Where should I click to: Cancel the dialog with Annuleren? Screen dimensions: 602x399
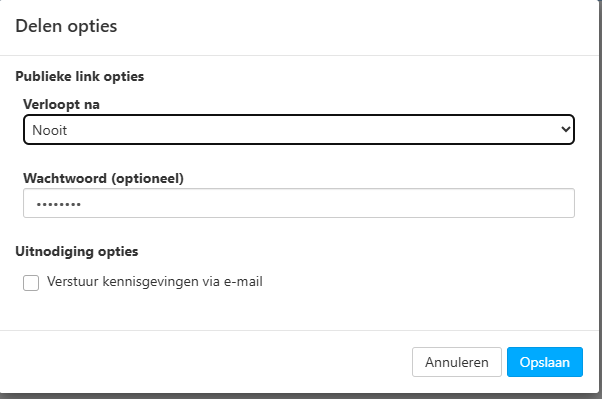point(456,362)
